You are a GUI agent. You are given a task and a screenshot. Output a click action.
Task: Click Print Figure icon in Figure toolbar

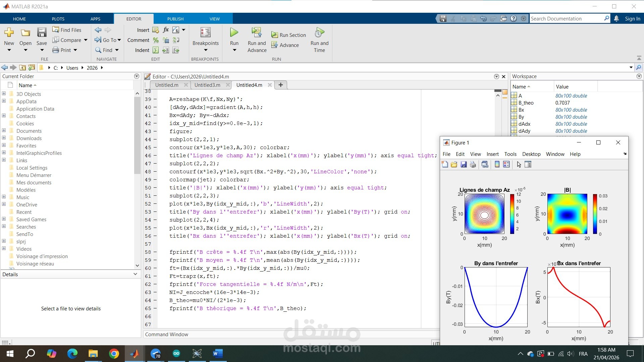click(473, 164)
